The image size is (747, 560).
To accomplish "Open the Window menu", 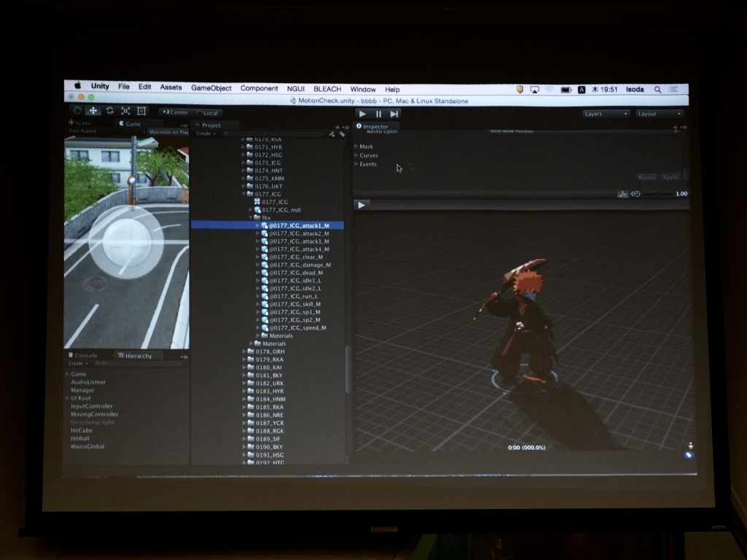I will pos(363,89).
